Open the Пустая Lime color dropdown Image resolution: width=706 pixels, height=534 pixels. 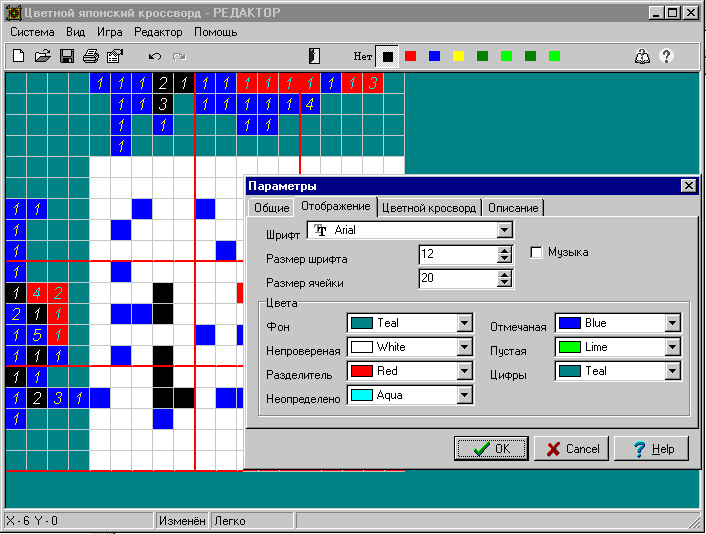(x=672, y=347)
